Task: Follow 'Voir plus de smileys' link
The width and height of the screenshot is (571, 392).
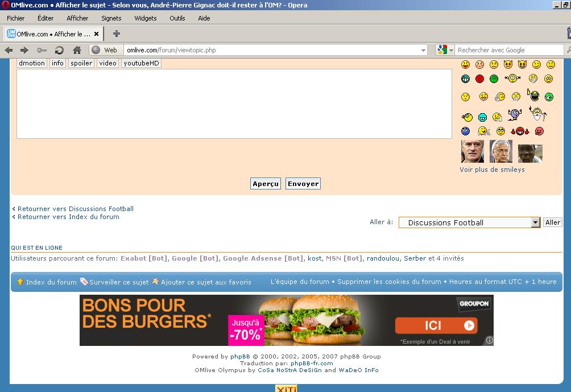Action: 492,170
